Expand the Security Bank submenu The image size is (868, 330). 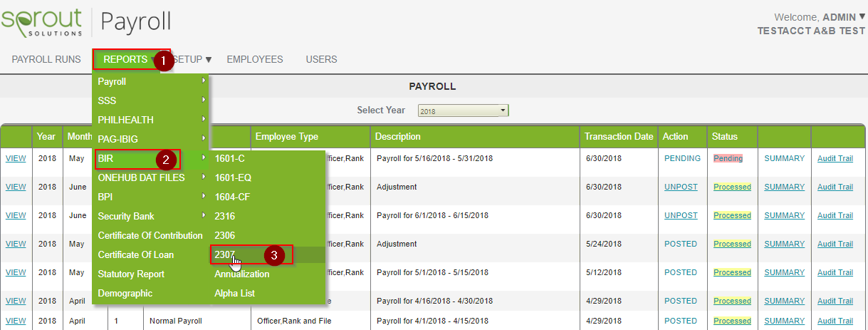point(151,216)
